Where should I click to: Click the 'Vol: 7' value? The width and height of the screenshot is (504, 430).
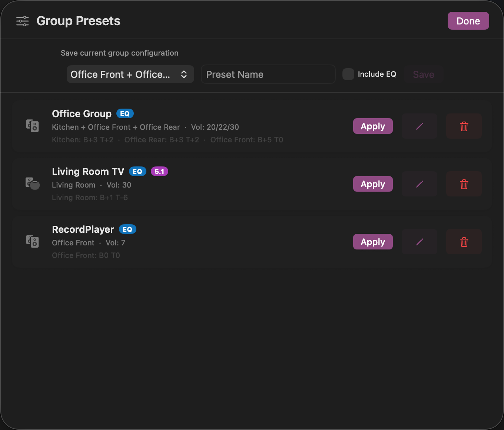pos(116,243)
